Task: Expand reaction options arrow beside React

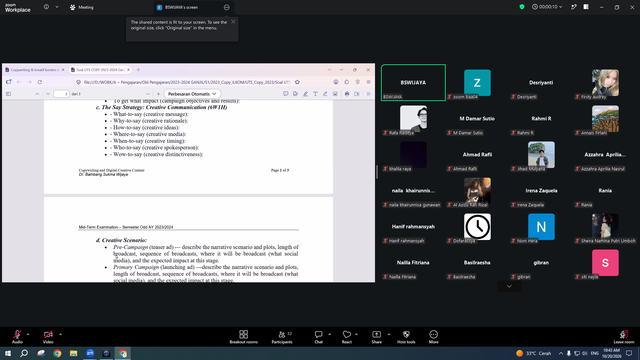Action: click(356, 334)
